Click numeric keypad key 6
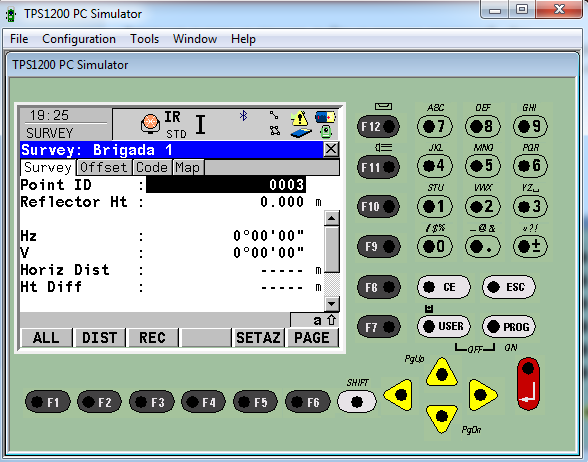Viewport: 588px width, 462px height. [x=530, y=165]
